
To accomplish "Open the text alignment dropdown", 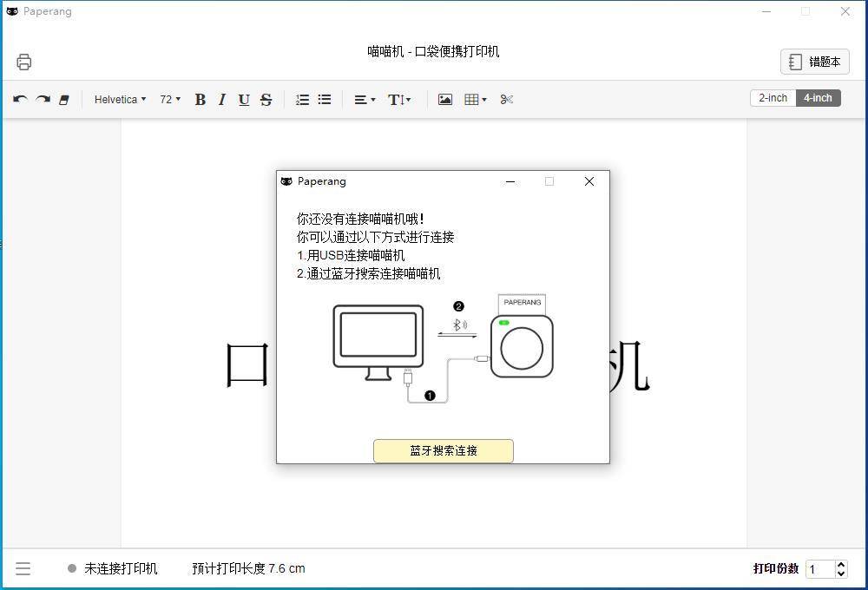I will click(364, 99).
